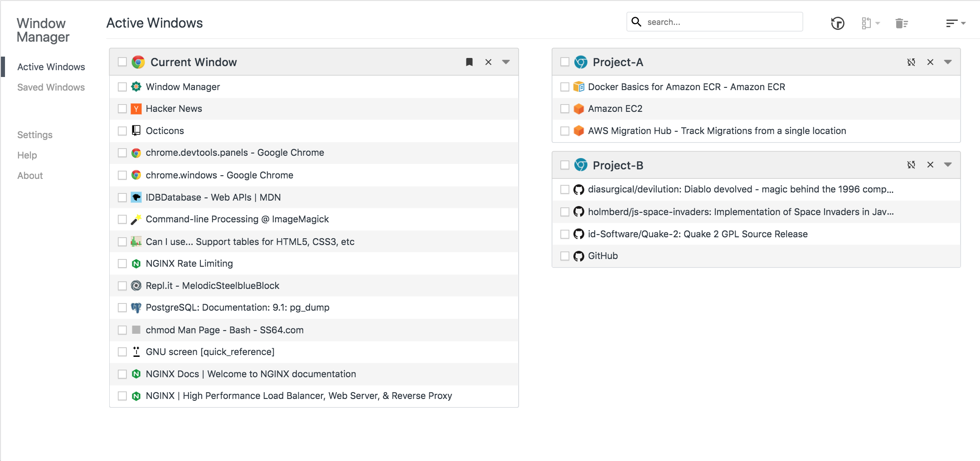Image resolution: width=980 pixels, height=461 pixels.
Task: Click the GitHub favicon on Quake-2 row
Action: pos(579,234)
